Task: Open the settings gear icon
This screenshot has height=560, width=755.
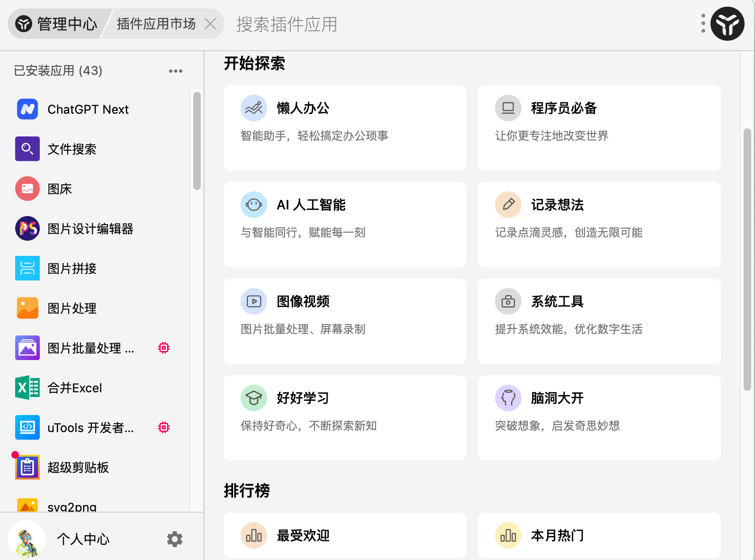Action: coord(175,539)
